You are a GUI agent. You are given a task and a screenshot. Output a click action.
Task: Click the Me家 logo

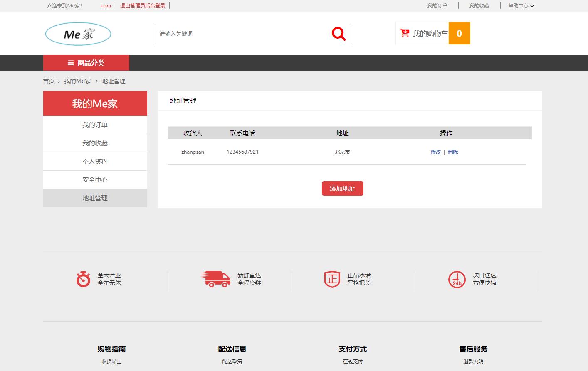coord(78,33)
